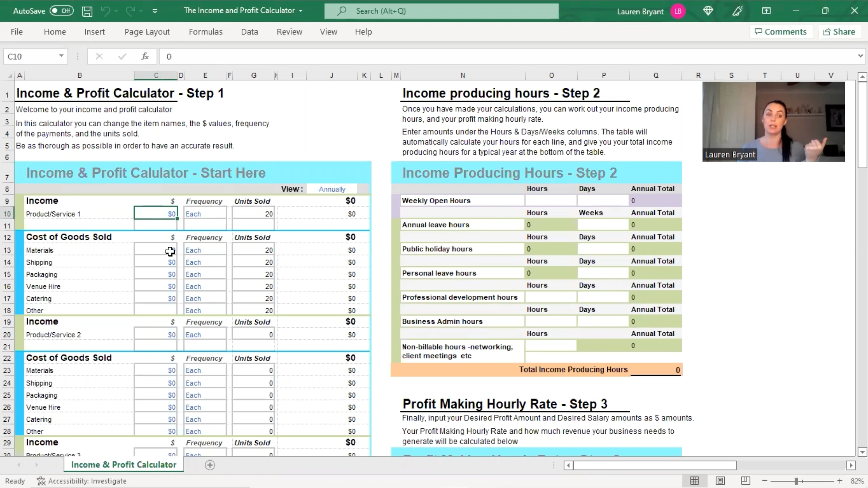
Task: Click the Annual leave hours Weeks cell
Action: click(603, 225)
